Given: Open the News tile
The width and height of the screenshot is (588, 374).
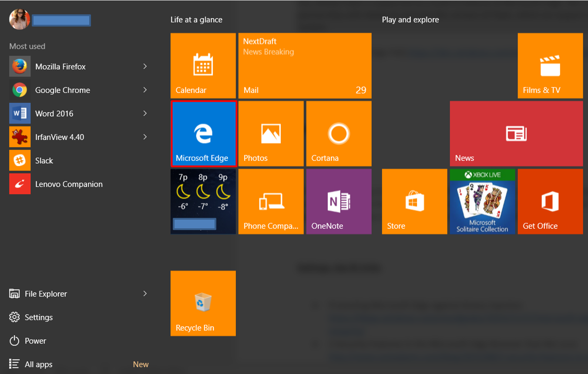Looking at the screenshot, I should [516, 134].
